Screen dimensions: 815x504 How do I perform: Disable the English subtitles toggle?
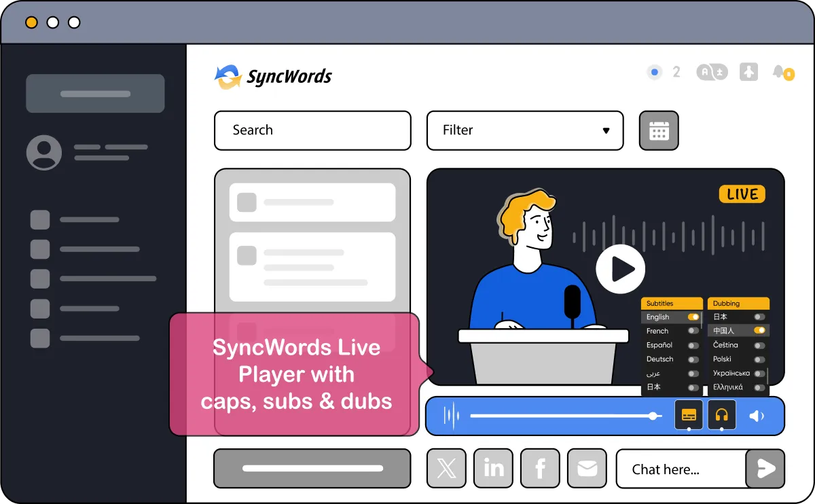693,317
